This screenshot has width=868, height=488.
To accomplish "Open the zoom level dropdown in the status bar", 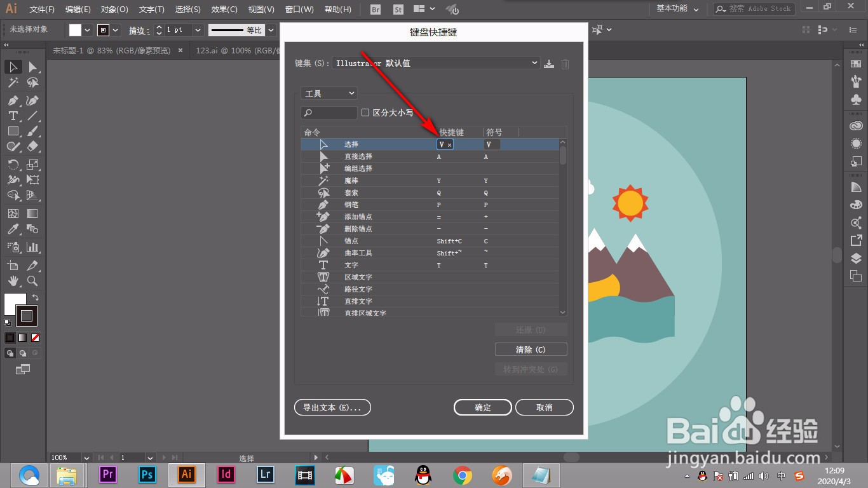I will click(86, 457).
